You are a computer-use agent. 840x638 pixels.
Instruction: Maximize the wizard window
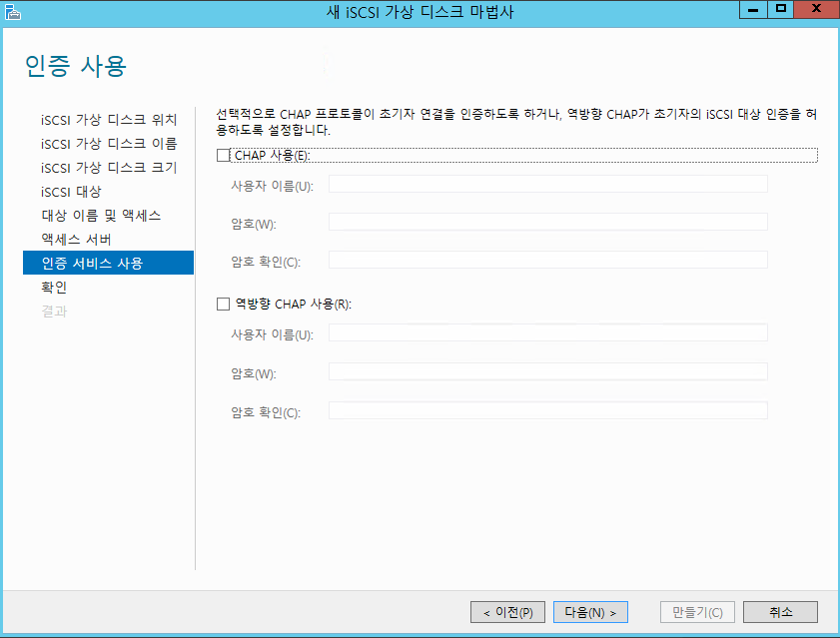pos(782,9)
